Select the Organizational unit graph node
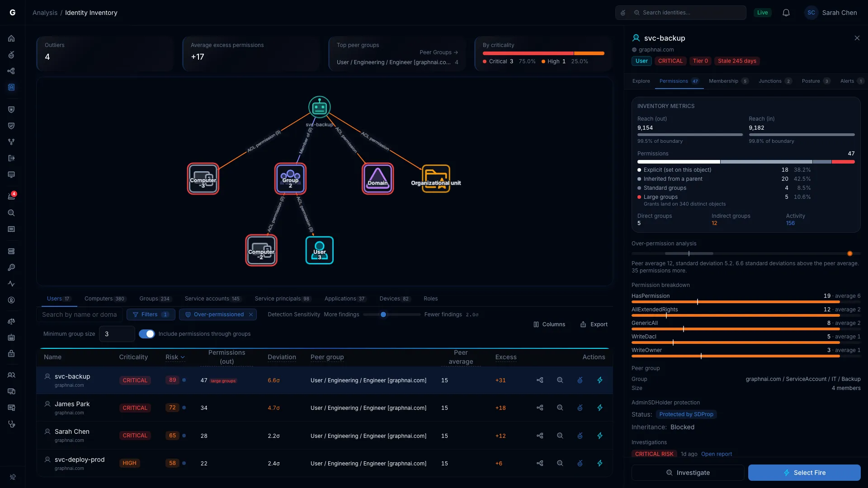 (x=436, y=179)
